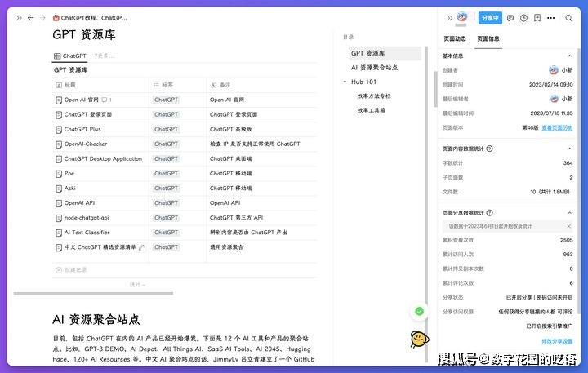Click the table horizontal scrollbar

click(x=93, y=294)
